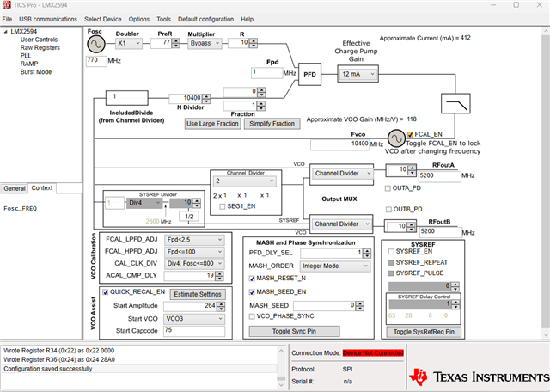Check the SEG1_EN checkbox
Viewport: 550px width, 392px height.
222,206
